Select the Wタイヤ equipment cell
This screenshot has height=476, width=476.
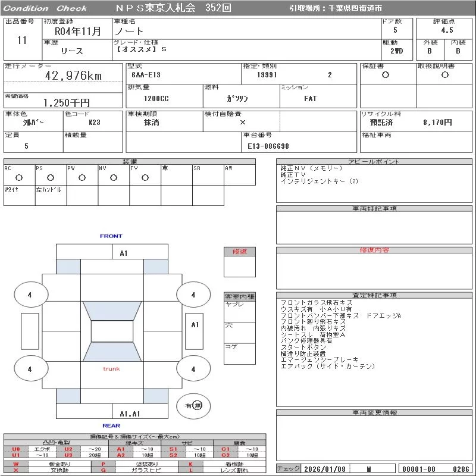tap(20, 196)
